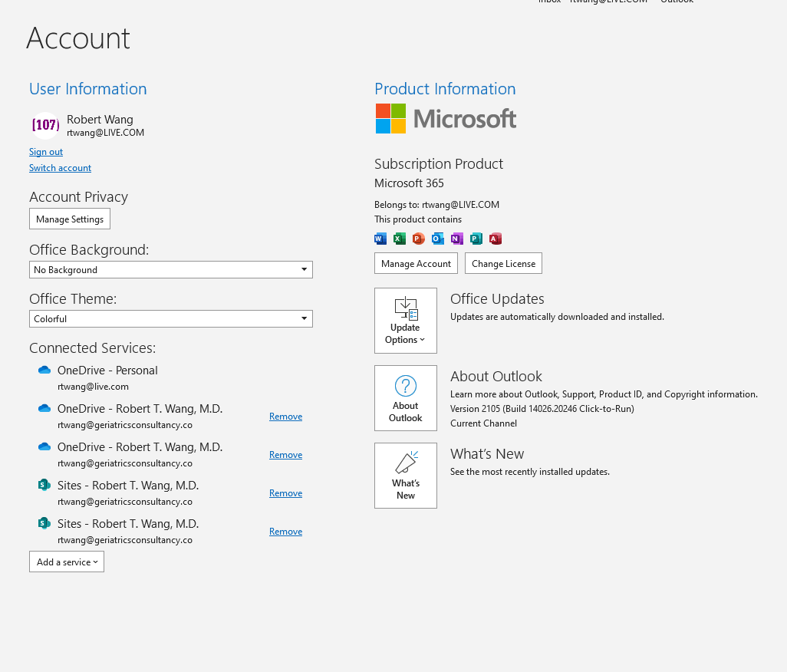Click the Outlook app icon
The image size is (787, 672).
438,239
